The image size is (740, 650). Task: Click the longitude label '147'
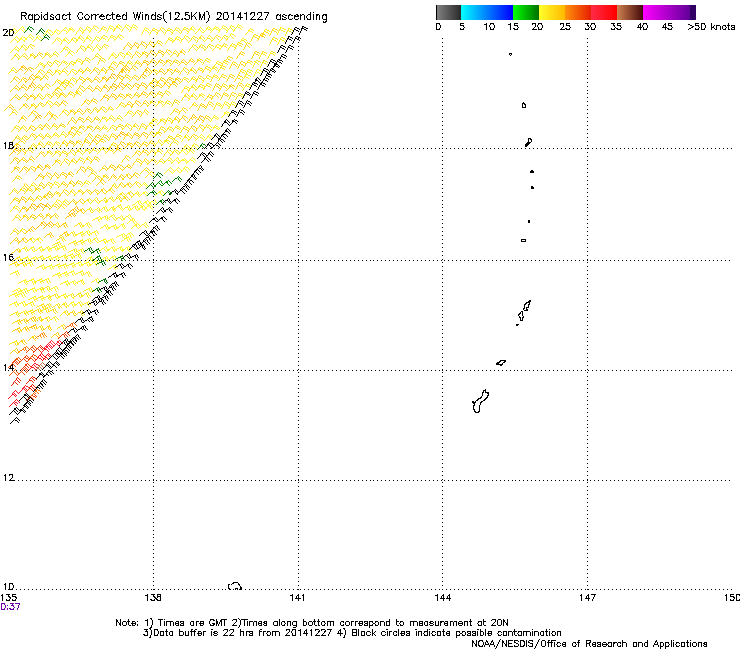click(587, 598)
